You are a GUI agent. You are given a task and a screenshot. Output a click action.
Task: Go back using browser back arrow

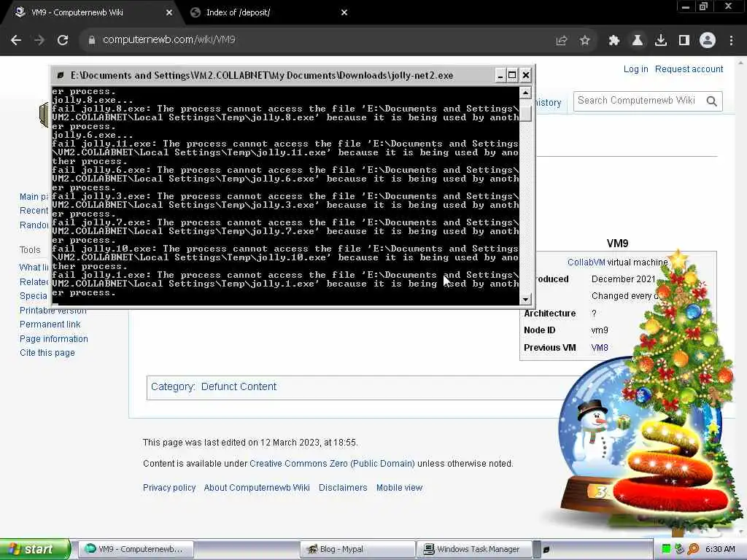click(16, 40)
